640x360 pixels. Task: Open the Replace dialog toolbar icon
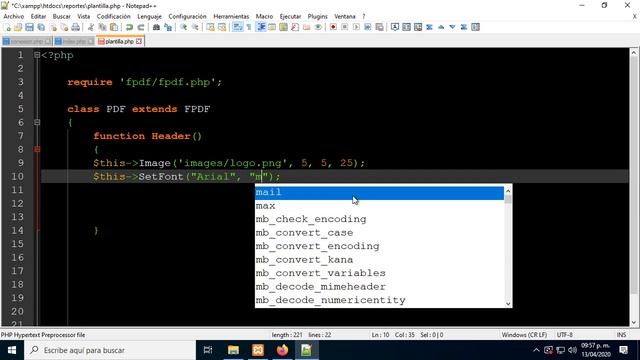tap(168, 27)
